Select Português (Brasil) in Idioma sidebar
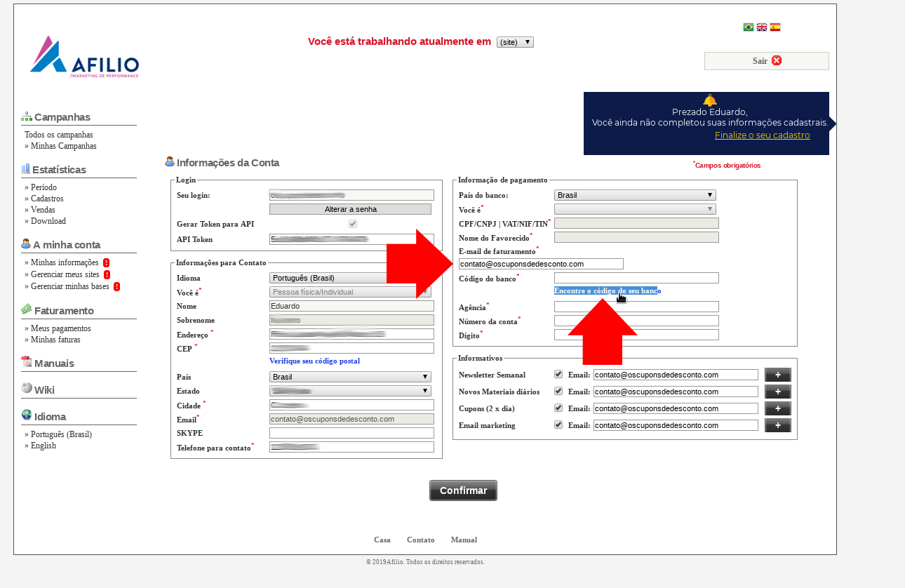This screenshot has width=905, height=588. click(x=58, y=434)
